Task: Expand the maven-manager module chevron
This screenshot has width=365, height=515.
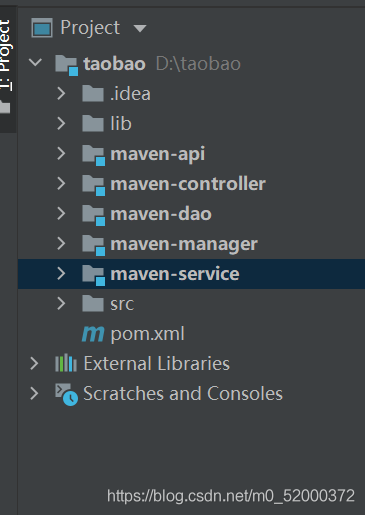Action: (61, 244)
